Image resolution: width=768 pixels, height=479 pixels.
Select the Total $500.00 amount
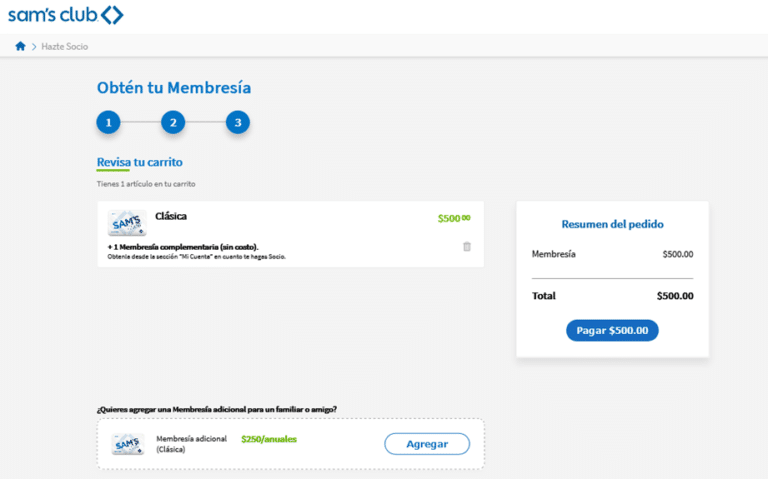675,296
